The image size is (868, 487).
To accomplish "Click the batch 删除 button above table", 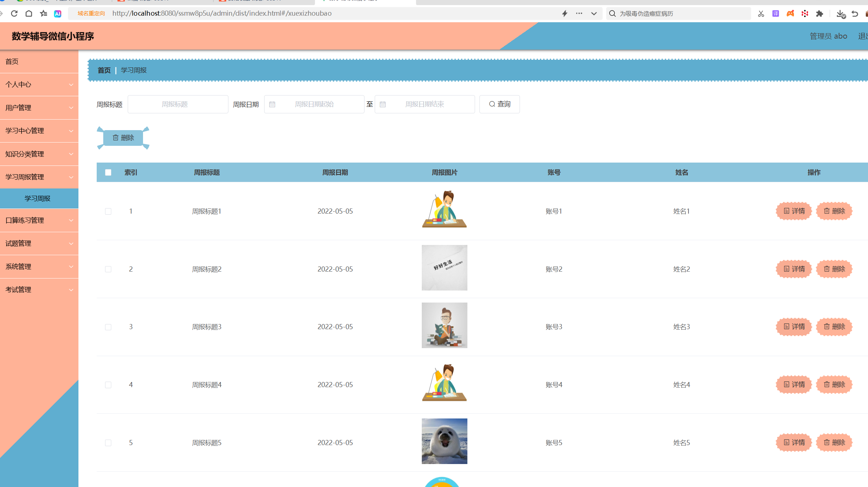I will [x=123, y=138].
